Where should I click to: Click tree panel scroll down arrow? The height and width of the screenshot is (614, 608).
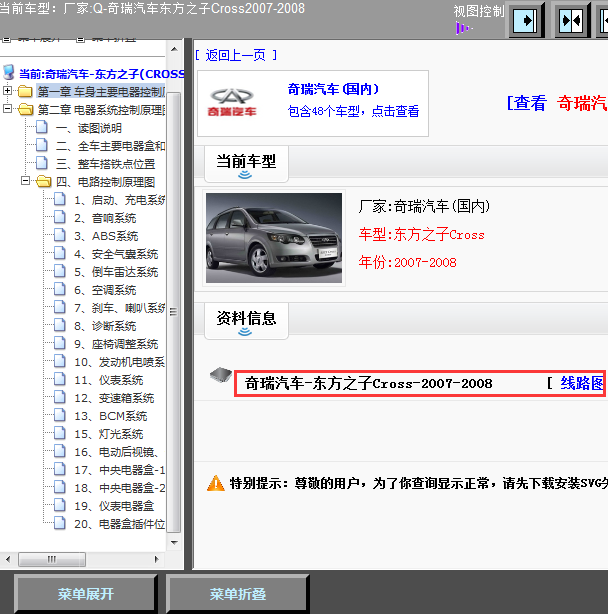point(174,543)
